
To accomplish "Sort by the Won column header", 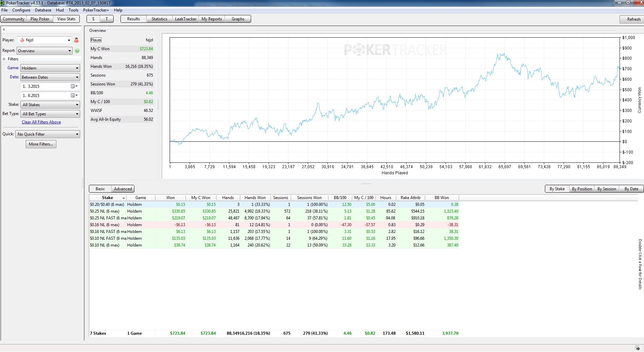I will (170, 198).
